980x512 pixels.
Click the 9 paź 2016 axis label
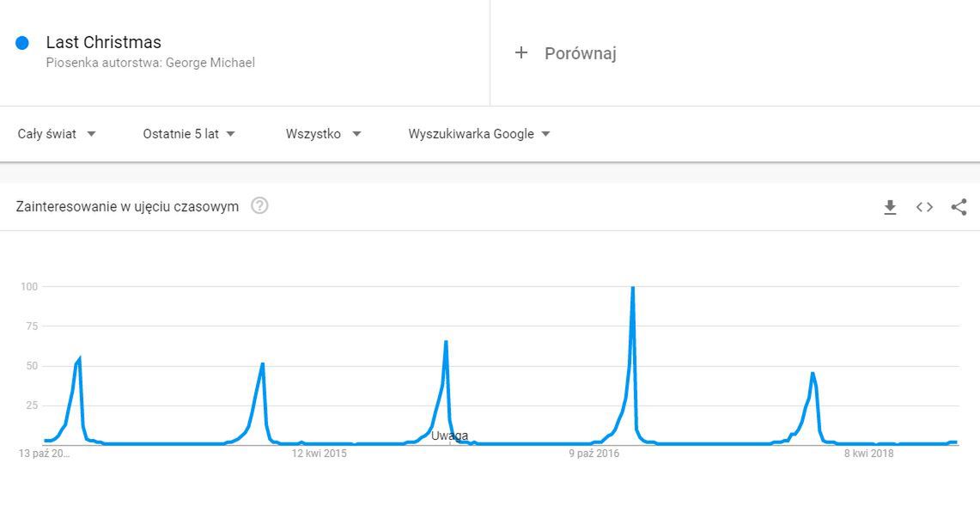pyautogui.click(x=593, y=454)
